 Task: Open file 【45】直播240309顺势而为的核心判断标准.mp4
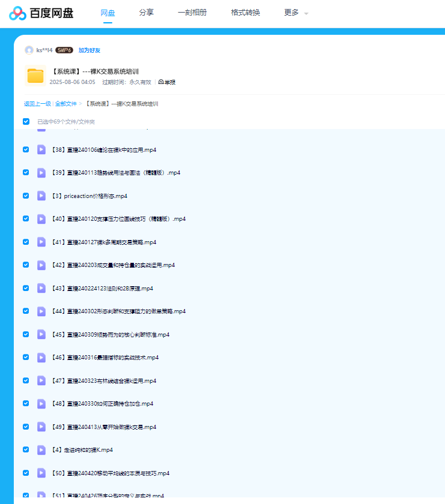pos(110,335)
